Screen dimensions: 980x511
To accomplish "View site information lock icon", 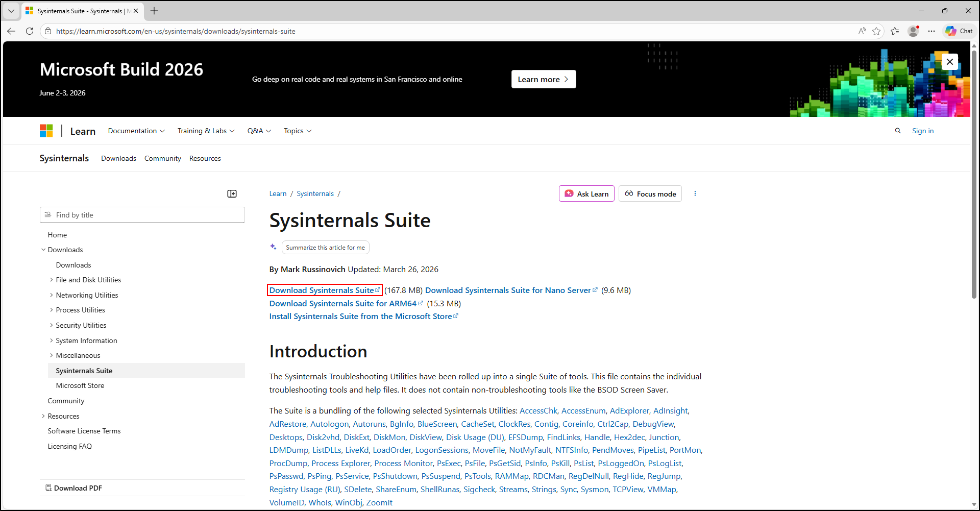I will click(48, 31).
